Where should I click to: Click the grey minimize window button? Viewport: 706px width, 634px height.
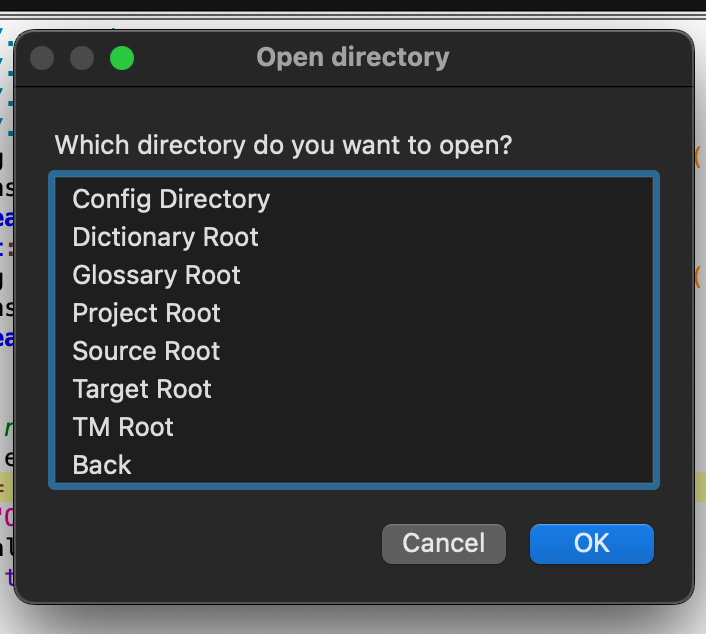(82, 58)
